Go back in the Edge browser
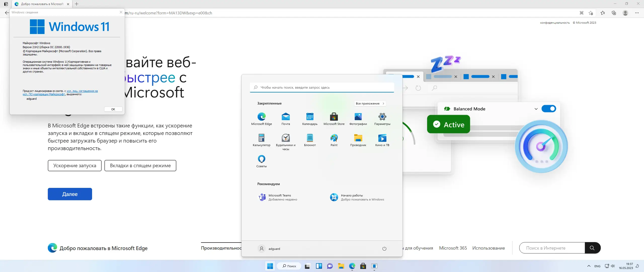 [7, 13]
